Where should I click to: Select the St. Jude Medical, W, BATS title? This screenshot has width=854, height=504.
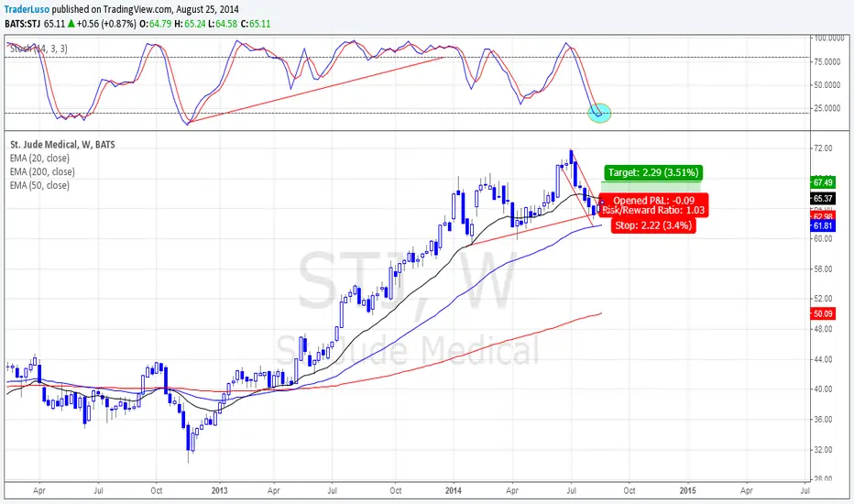[62, 145]
